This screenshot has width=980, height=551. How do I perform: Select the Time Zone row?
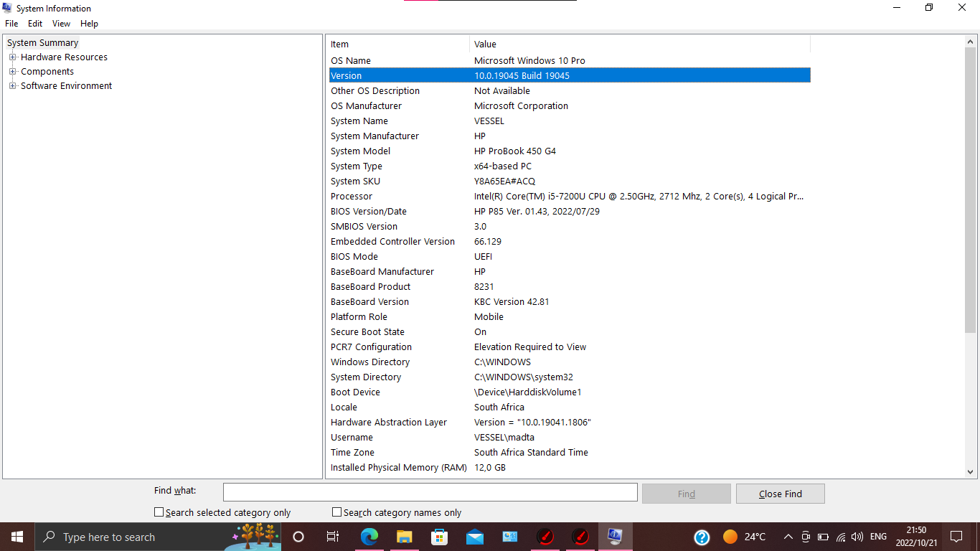(570, 453)
